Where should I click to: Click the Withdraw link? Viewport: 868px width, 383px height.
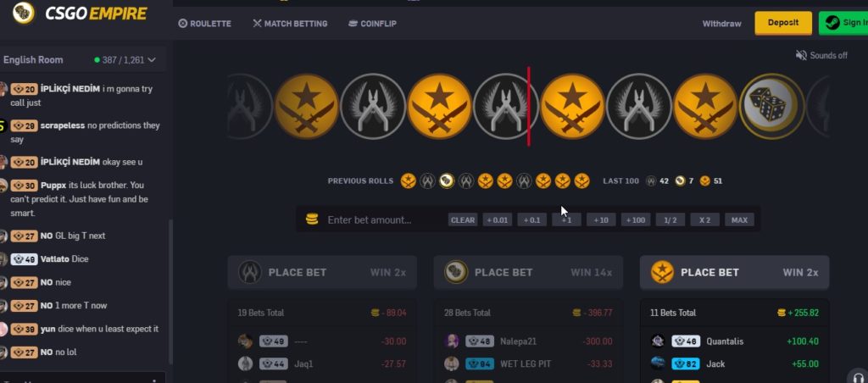(x=721, y=24)
